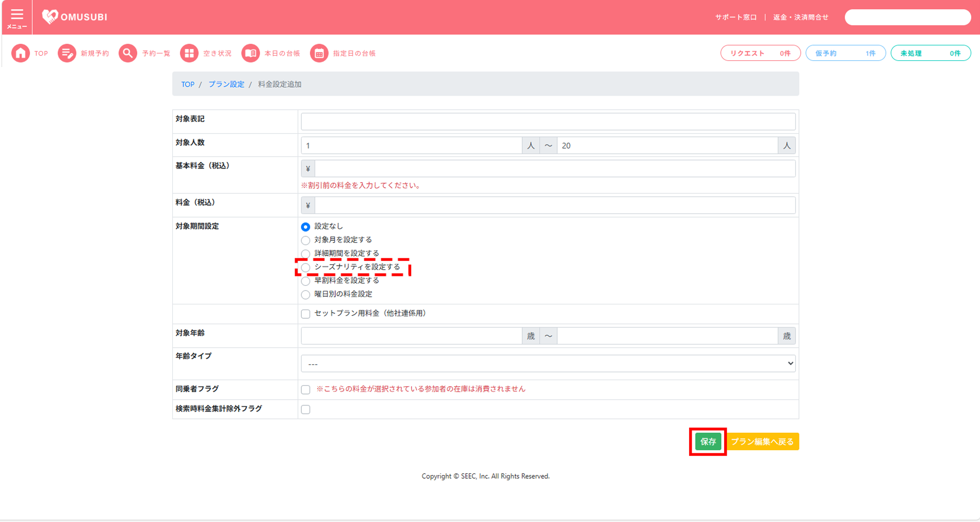Open the リクエスト 0件 badge
The image size is (980, 522).
coord(760,53)
